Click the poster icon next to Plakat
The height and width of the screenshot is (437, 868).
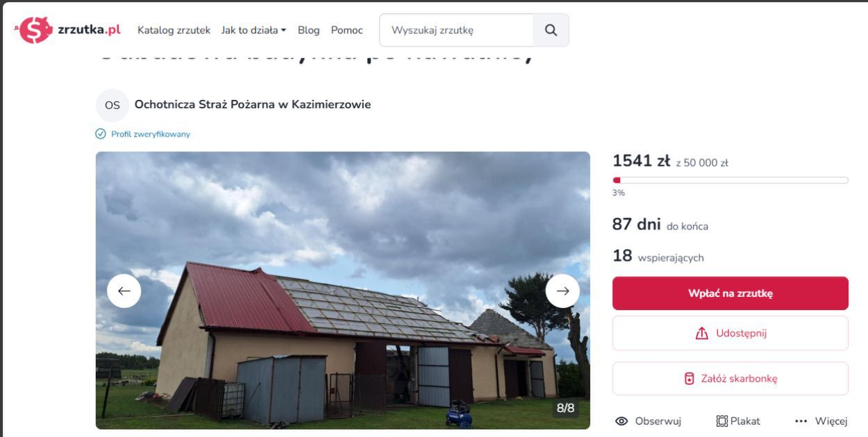[721, 420]
